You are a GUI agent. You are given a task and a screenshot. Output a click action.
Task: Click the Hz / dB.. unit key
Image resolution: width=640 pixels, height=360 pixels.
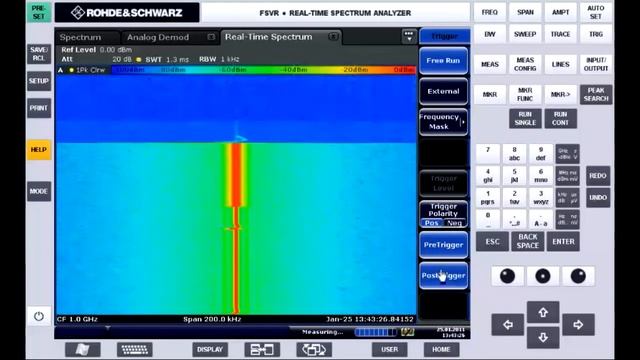tap(567, 220)
